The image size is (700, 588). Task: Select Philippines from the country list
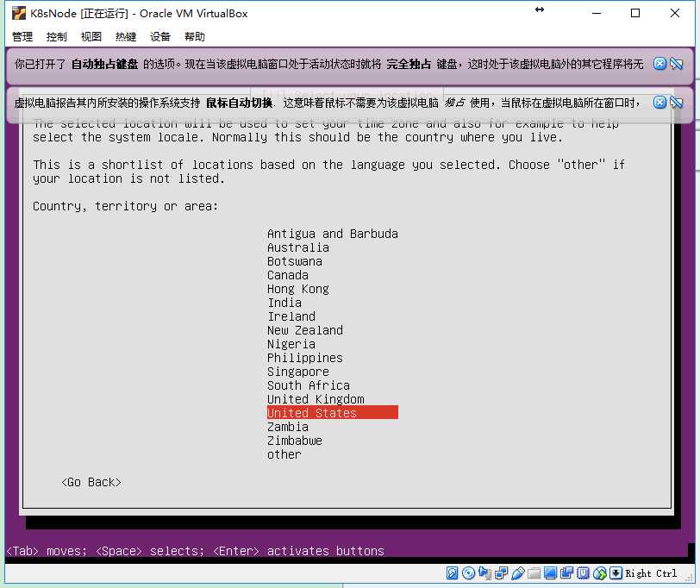(305, 359)
